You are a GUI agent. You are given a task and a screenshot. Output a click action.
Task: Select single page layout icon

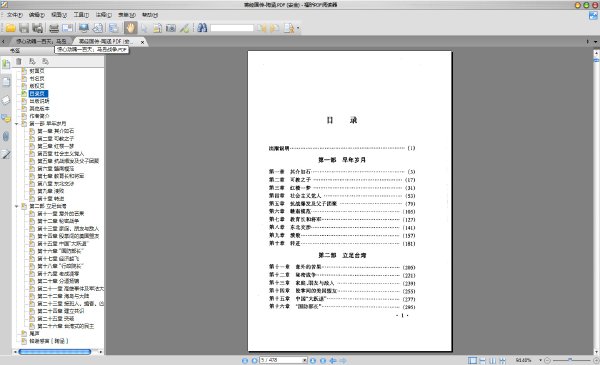(473, 360)
